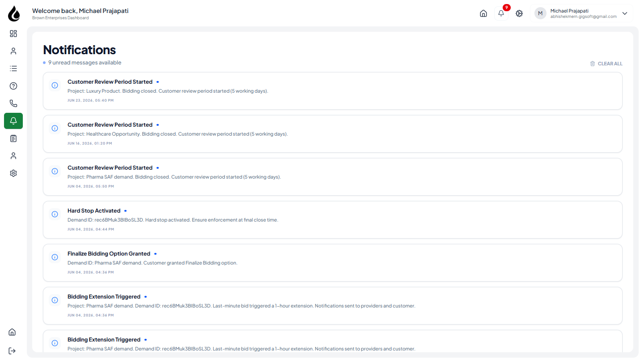Click the timestamp JUN 23, 2026, 05:40 PM
644x363 pixels.
(x=91, y=100)
